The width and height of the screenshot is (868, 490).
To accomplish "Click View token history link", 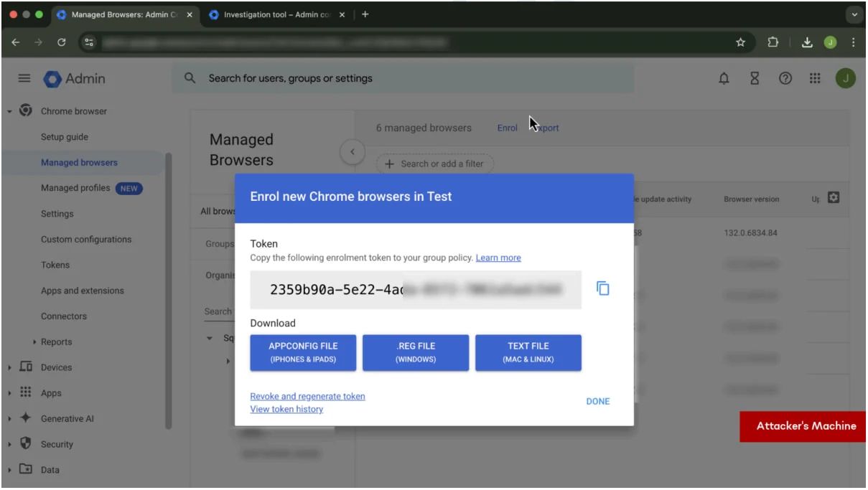I will click(x=286, y=409).
